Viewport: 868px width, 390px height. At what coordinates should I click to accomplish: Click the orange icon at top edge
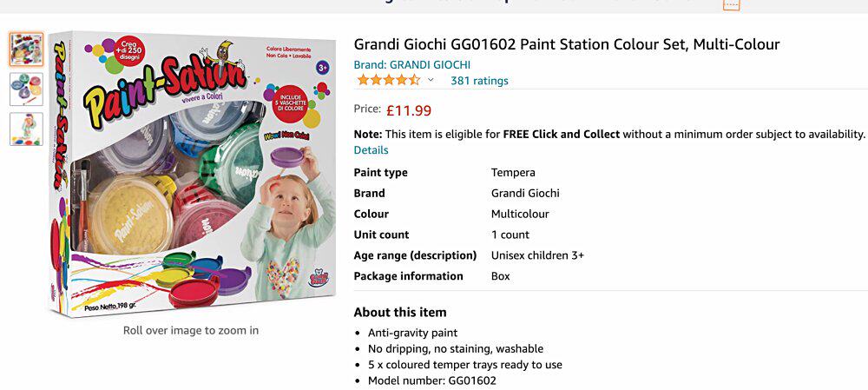click(x=731, y=4)
